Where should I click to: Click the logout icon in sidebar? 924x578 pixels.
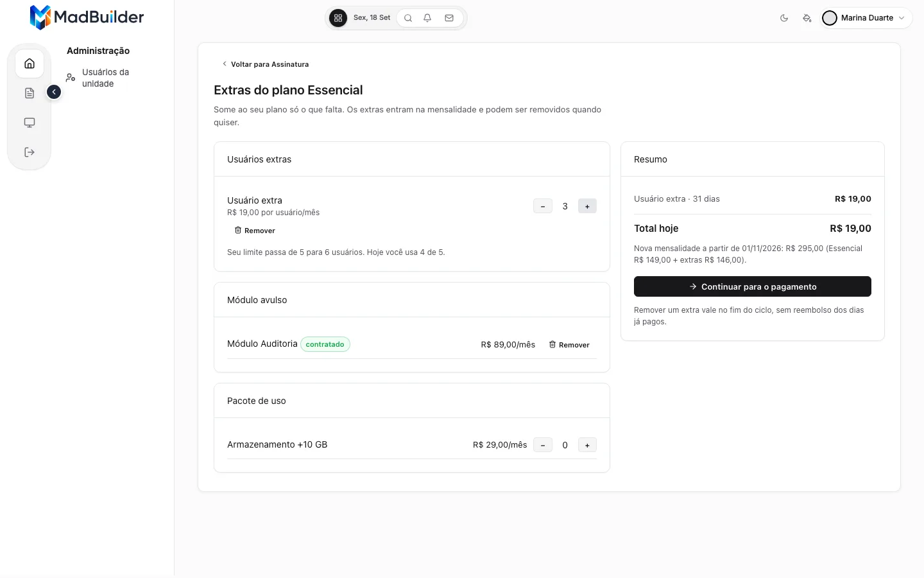30,152
